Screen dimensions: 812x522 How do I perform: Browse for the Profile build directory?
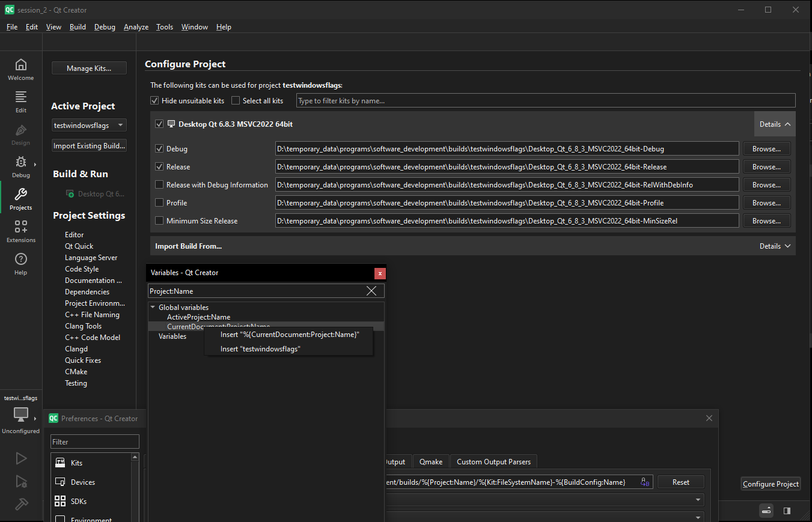[x=766, y=203]
